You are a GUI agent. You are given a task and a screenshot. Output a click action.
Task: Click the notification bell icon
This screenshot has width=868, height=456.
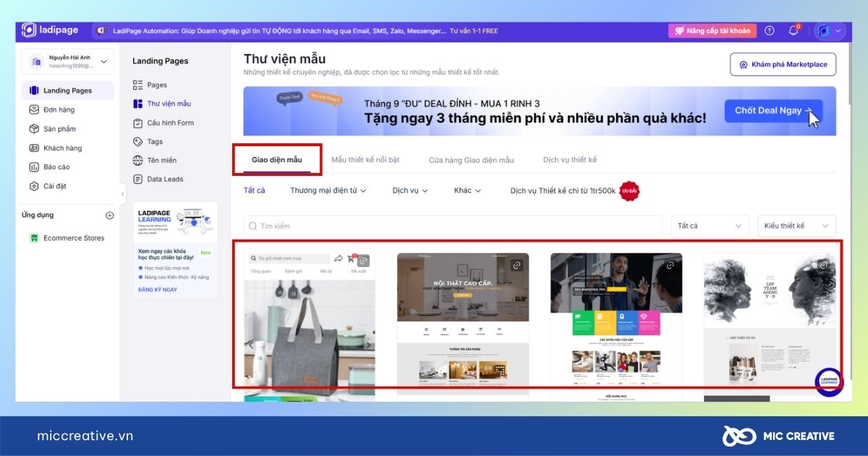pos(793,31)
